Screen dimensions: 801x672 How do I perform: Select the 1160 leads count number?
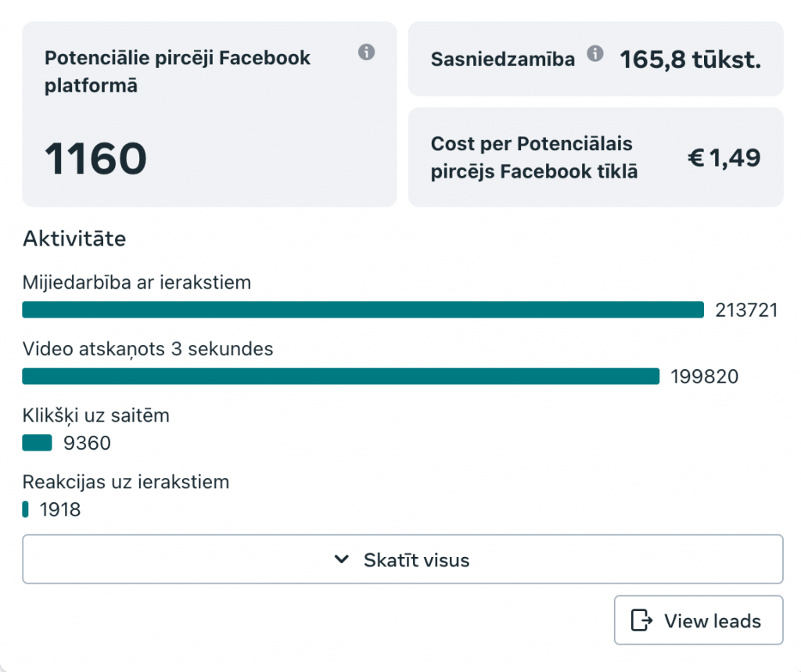[95, 159]
